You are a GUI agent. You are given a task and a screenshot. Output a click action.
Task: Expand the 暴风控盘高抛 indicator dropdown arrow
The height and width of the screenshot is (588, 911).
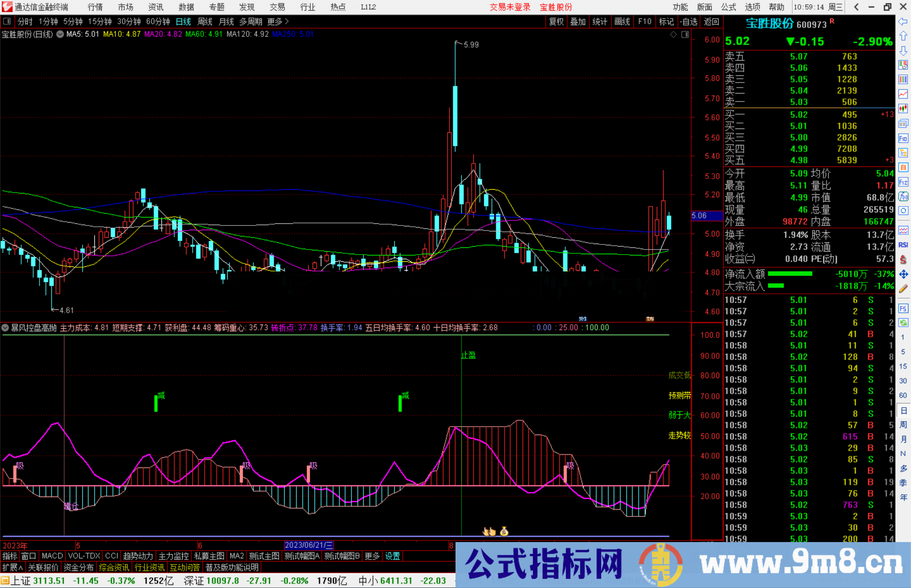point(5,328)
